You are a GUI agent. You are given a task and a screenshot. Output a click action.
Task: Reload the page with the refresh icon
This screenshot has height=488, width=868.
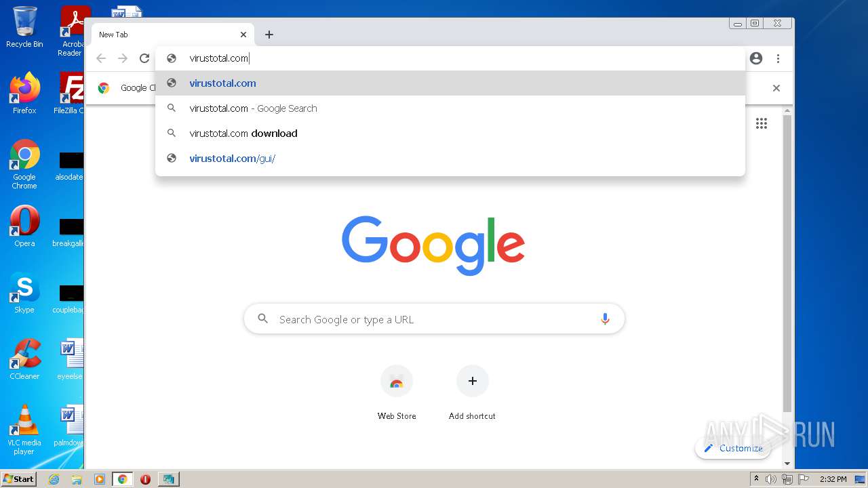point(144,58)
